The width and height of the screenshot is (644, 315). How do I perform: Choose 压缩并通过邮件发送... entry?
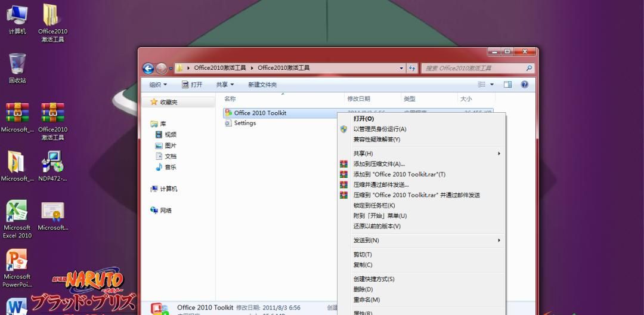(x=422, y=185)
